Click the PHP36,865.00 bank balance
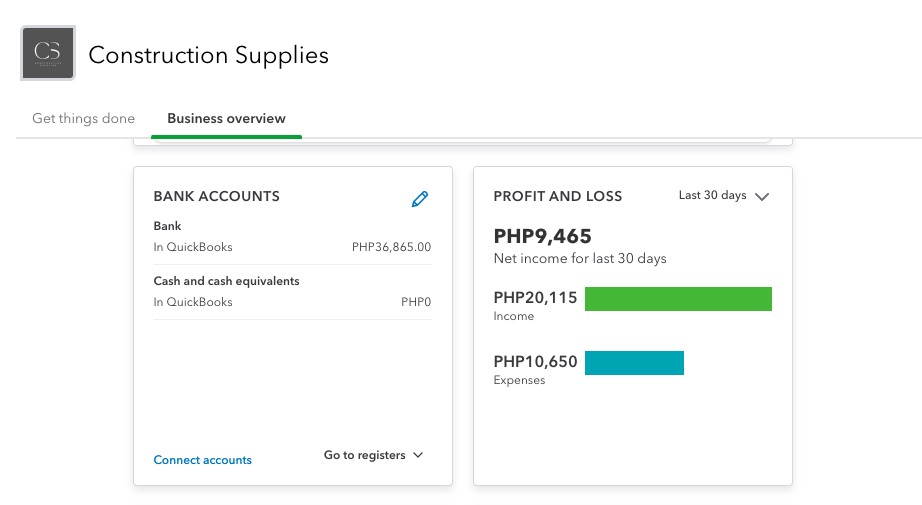The width and height of the screenshot is (922, 505). tap(391, 247)
